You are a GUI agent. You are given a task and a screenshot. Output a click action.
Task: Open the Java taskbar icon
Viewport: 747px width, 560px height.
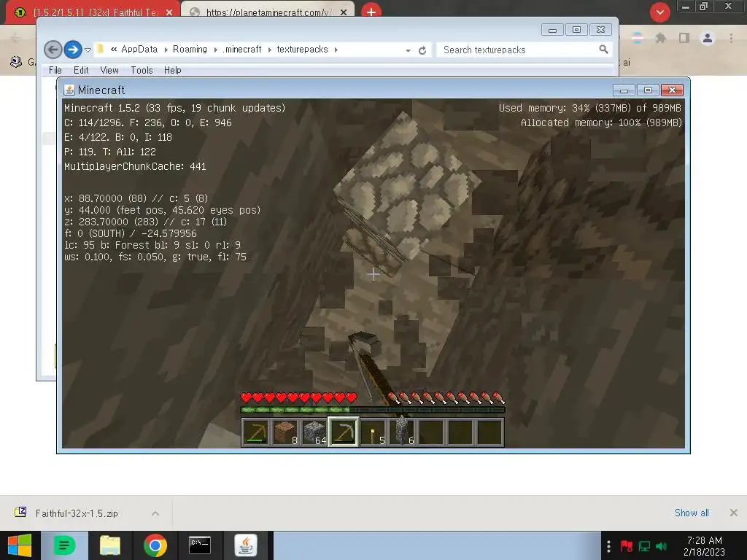point(246,545)
